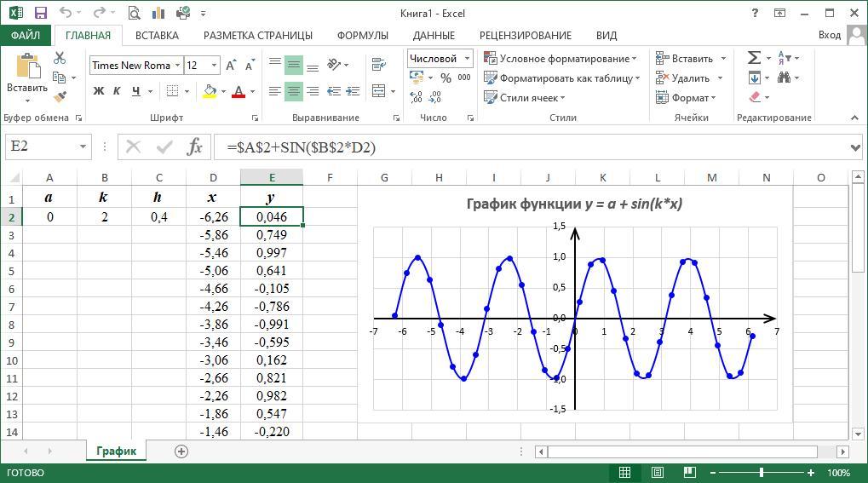Screen dimensions: 868x483
Task: Click the Clear eraser icon
Action: coord(755,97)
